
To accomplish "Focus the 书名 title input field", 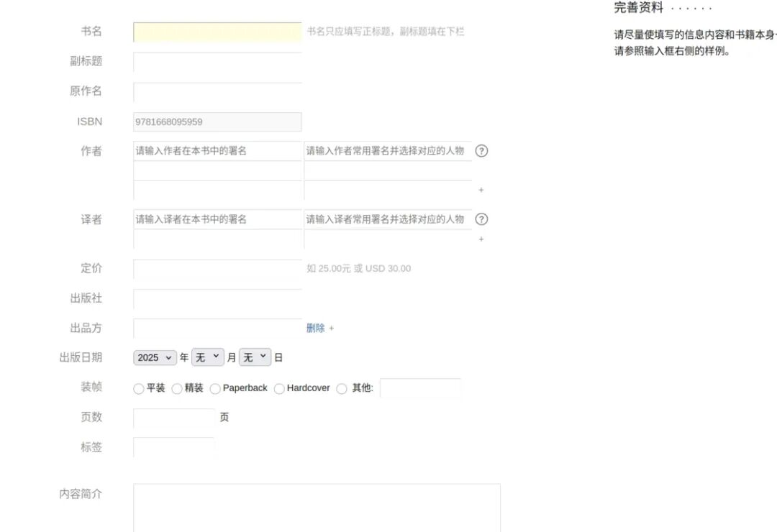I will coord(217,32).
